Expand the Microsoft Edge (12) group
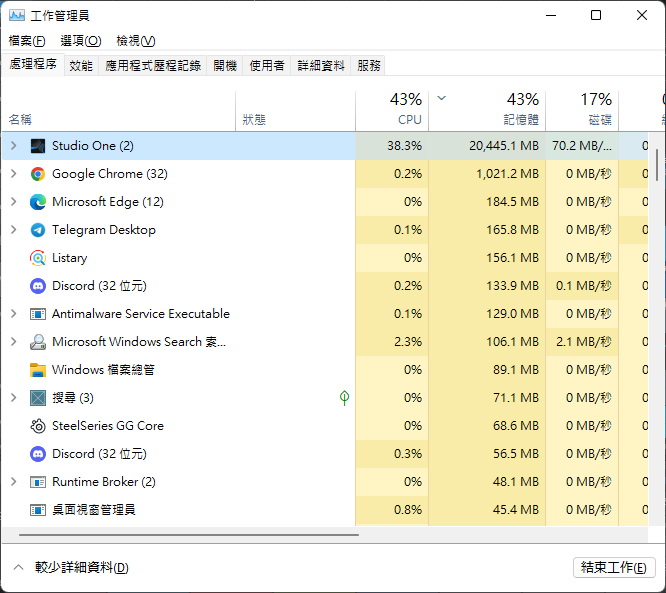 14,202
